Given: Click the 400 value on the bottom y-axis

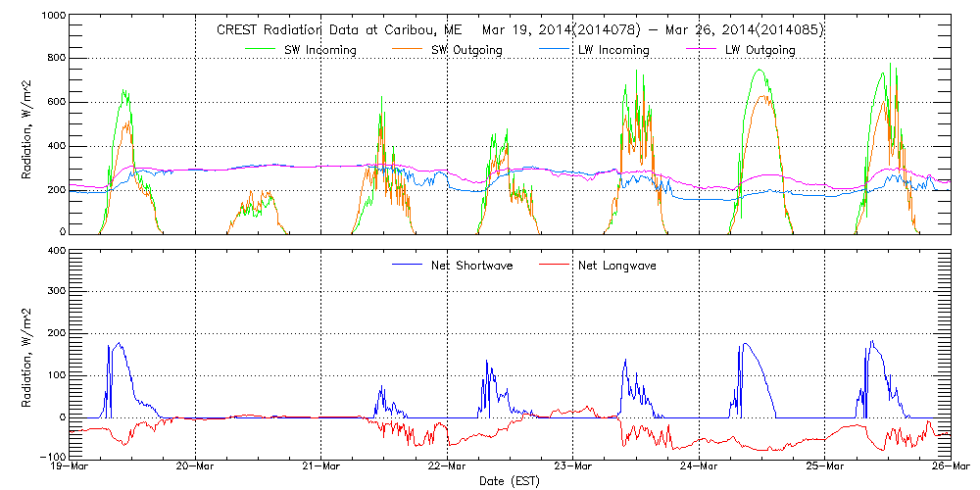Looking at the screenshot, I should click(56, 252).
